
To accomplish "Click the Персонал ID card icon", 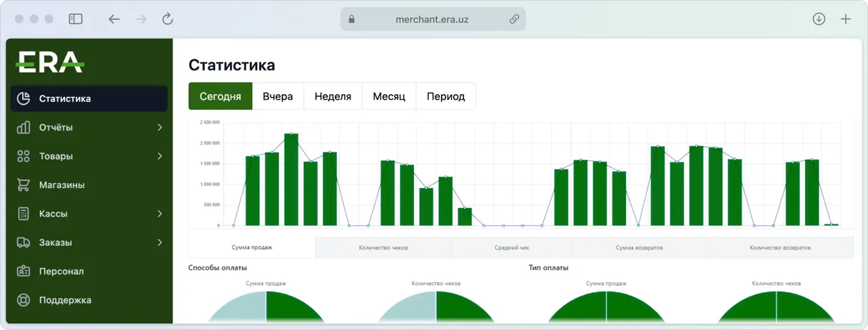I will tap(24, 271).
